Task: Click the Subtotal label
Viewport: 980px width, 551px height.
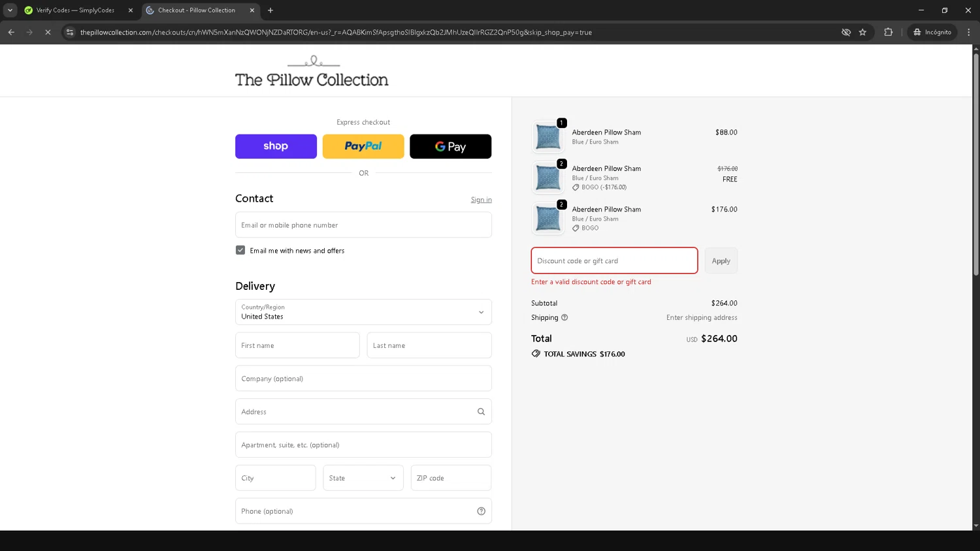Action: coord(544,304)
